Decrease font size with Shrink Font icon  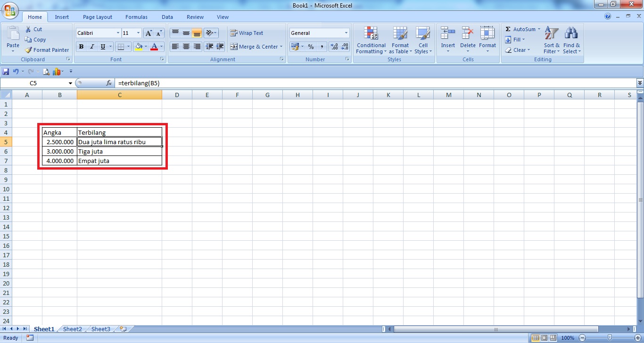pyautogui.click(x=159, y=33)
